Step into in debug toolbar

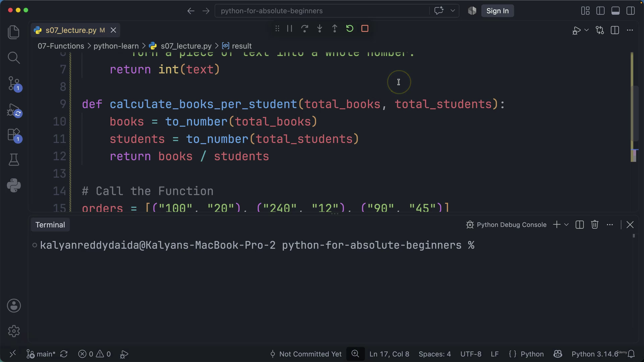click(320, 28)
